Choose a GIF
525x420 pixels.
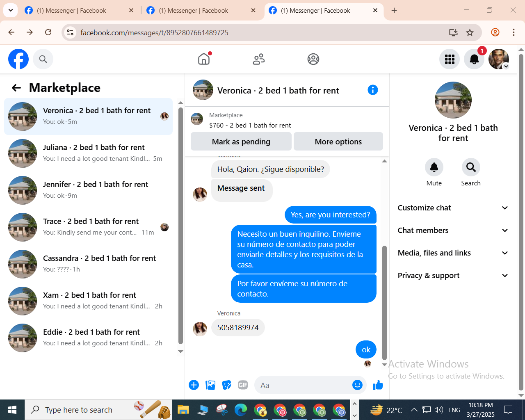(243, 385)
